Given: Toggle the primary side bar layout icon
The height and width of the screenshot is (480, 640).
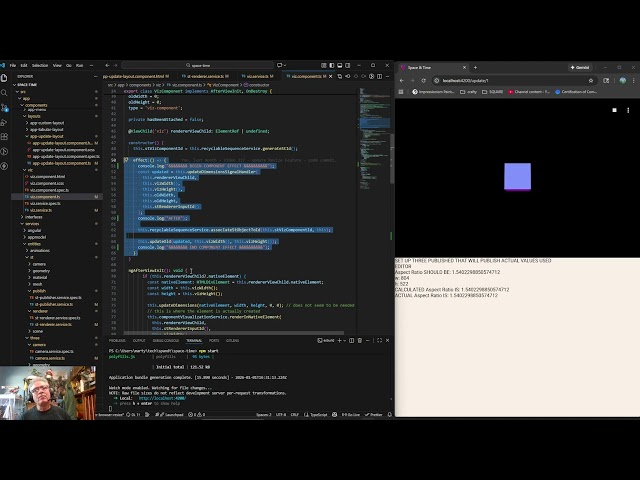Looking at the screenshot, I should point(331,65).
